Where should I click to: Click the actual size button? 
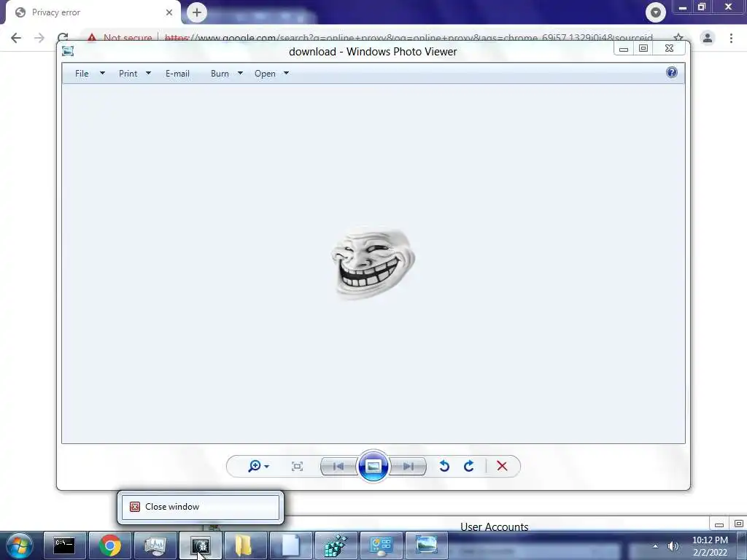point(297,466)
